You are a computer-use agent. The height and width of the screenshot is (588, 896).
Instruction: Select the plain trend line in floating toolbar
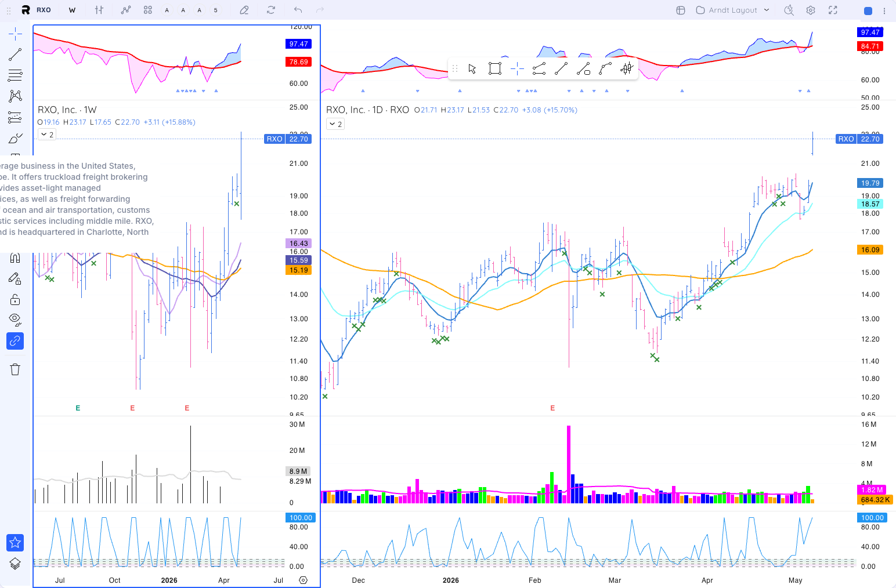[561, 69]
